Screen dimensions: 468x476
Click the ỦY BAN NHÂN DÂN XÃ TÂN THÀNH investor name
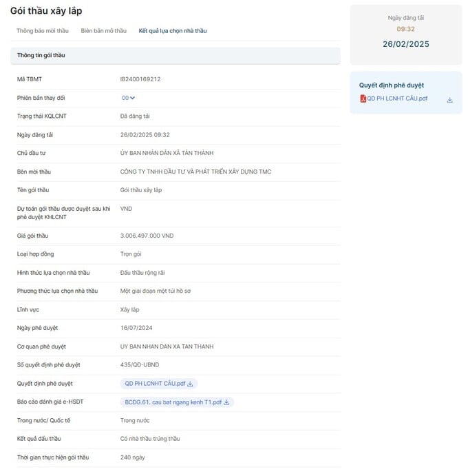click(x=167, y=153)
